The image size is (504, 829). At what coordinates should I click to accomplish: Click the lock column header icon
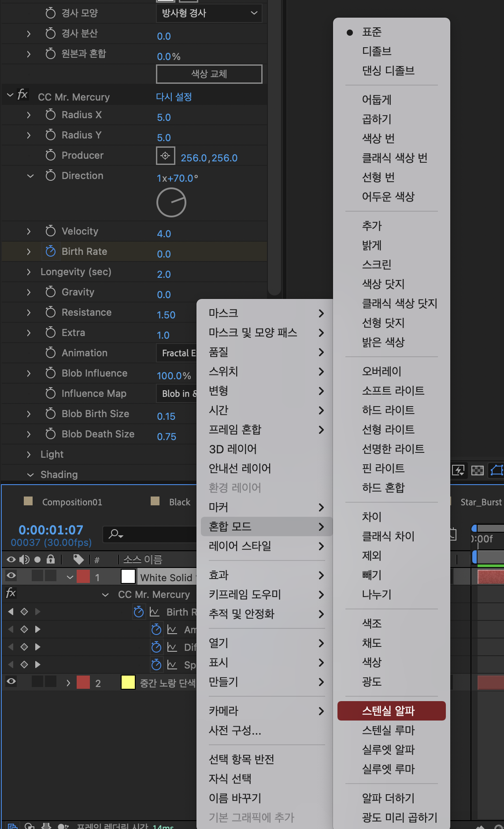(x=51, y=560)
